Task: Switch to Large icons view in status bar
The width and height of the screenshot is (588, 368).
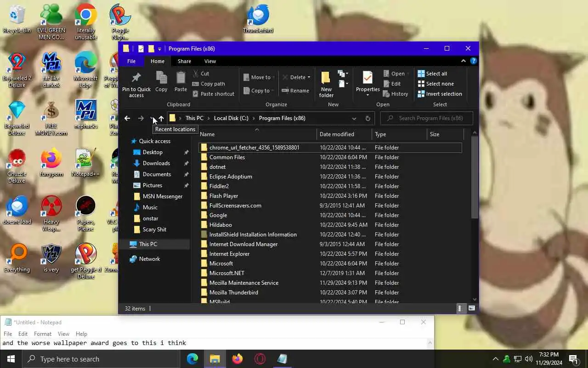Action: pyautogui.click(x=472, y=309)
